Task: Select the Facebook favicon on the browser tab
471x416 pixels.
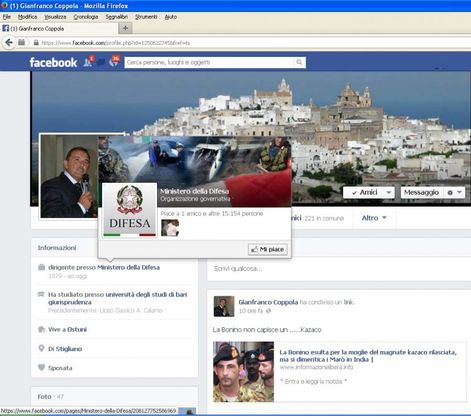Action: (x=5, y=28)
